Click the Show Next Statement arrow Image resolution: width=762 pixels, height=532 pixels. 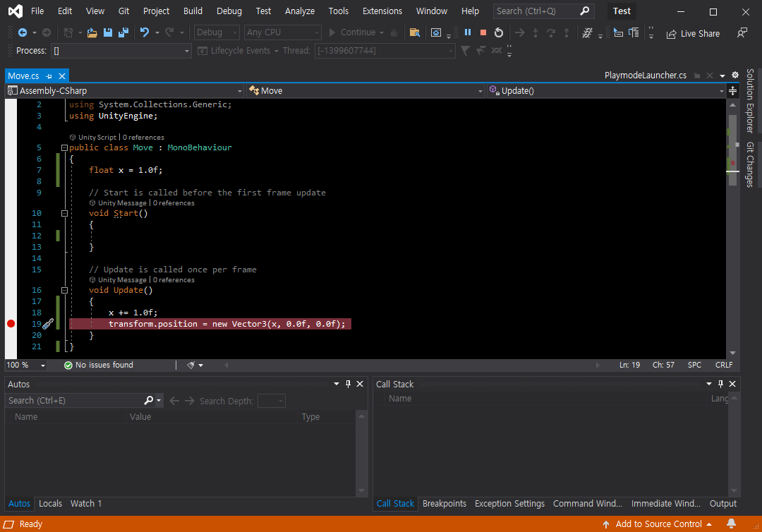pos(520,32)
